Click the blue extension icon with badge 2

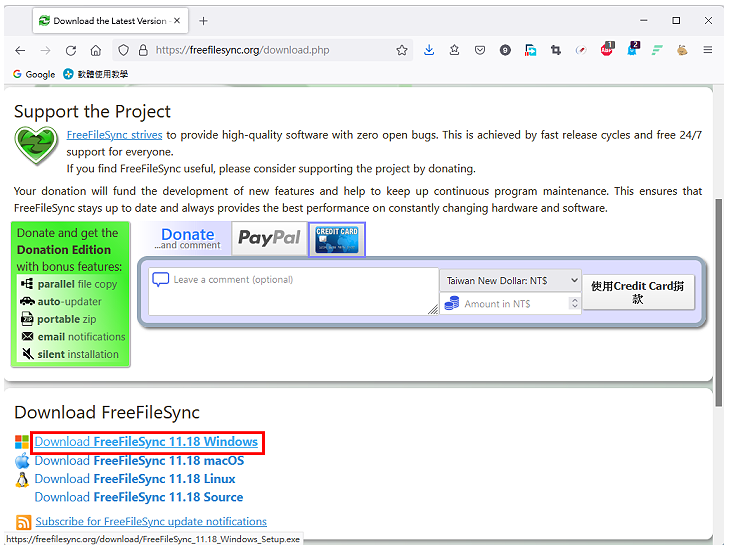pos(633,49)
